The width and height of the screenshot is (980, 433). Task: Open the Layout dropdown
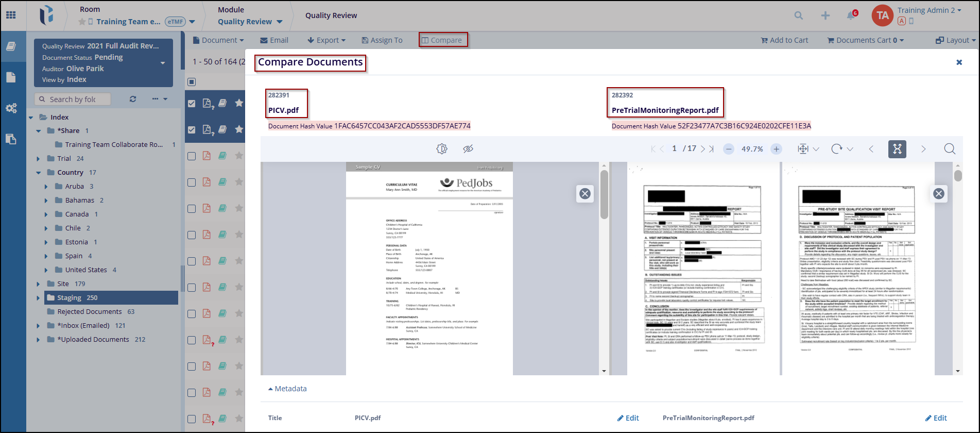coord(955,40)
